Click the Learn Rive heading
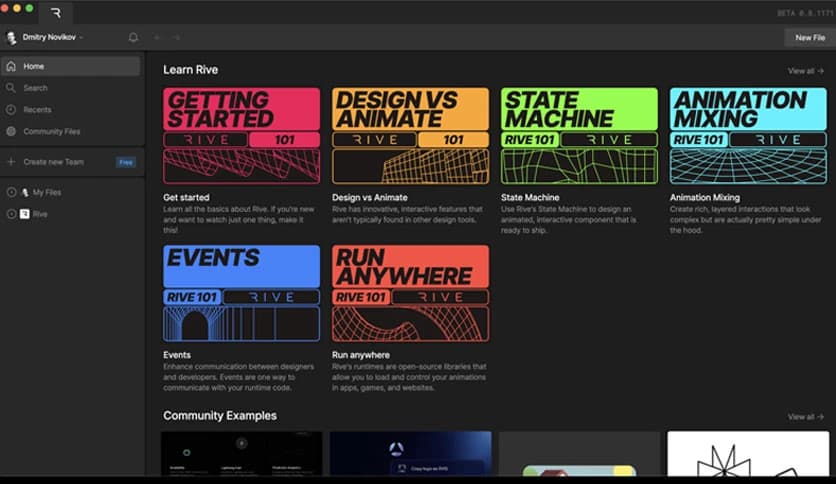The height and width of the screenshot is (484, 836). pos(190,70)
